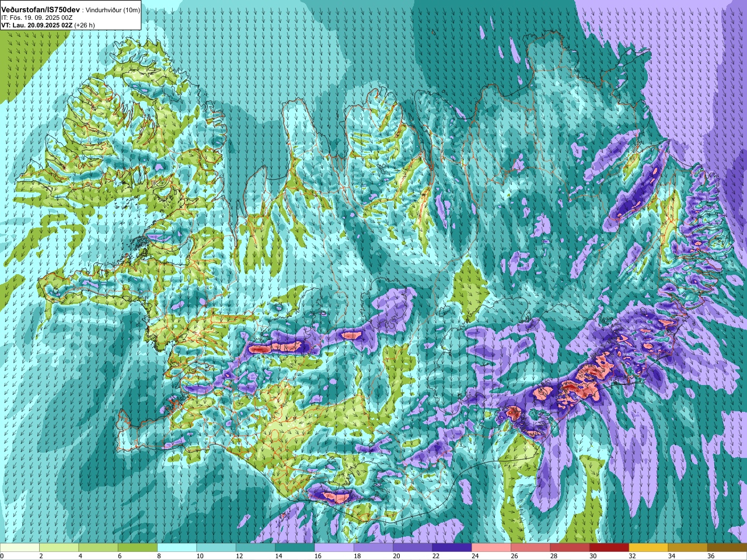Click the legend value '14'
Viewport: 747px width, 560px height.
pos(278,556)
